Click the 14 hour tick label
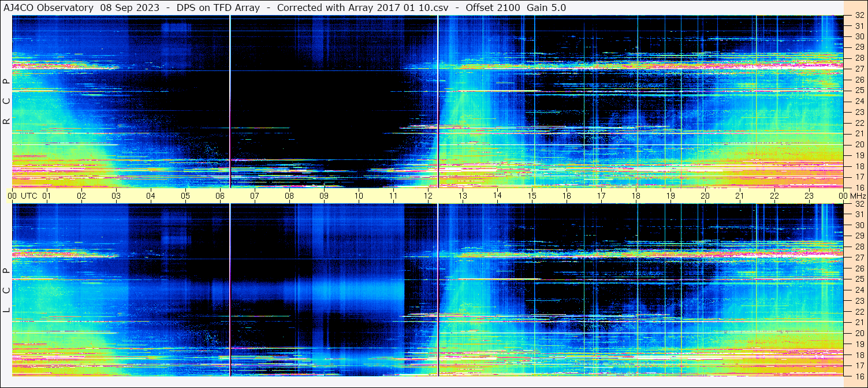Viewport: 868px width, 388px height. point(497,196)
